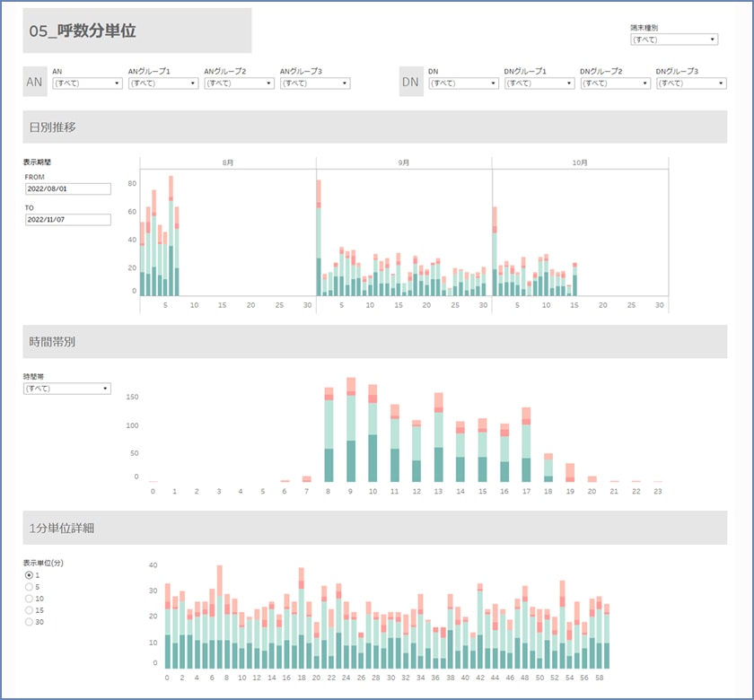Click the 05_呼数分単位 dashboard title
The height and width of the screenshot is (700, 754).
pyautogui.click(x=83, y=31)
